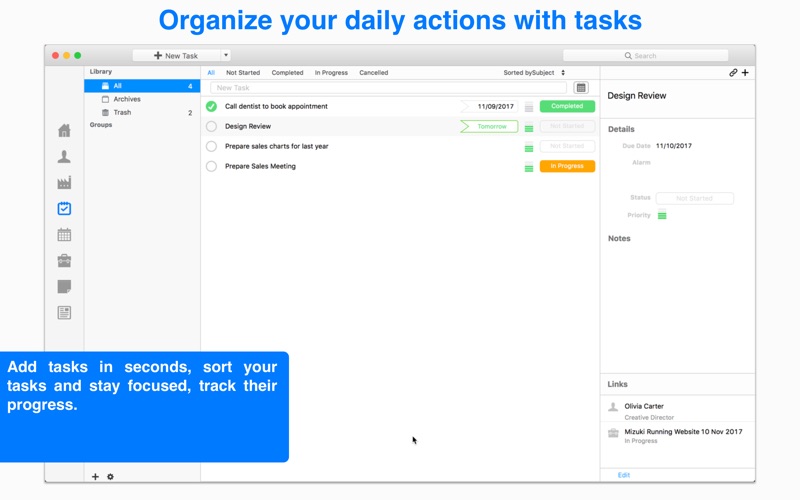800x500 pixels.
Task: Check the Prepare Sales Meeting task circle
Action: pyautogui.click(x=211, y=166)
